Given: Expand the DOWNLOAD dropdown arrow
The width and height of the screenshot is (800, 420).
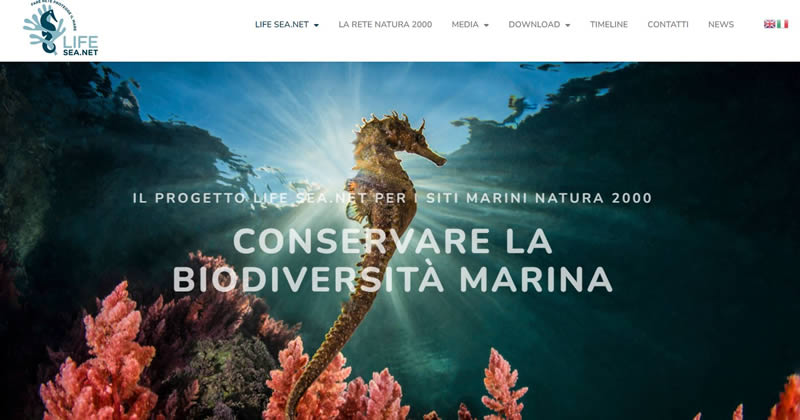Looking at the screenshot, I should point(568,25).
